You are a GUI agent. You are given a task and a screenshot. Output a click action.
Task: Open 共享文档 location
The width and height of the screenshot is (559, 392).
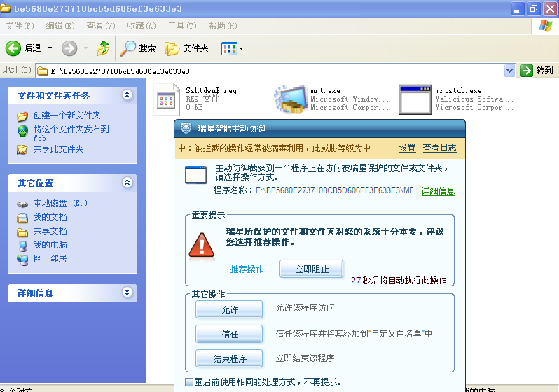(x=50, y=231)
